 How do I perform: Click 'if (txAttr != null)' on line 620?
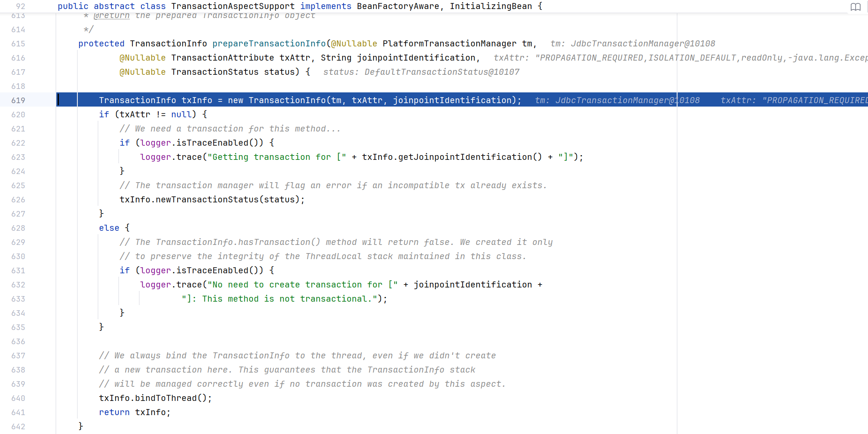click(147, 114)
